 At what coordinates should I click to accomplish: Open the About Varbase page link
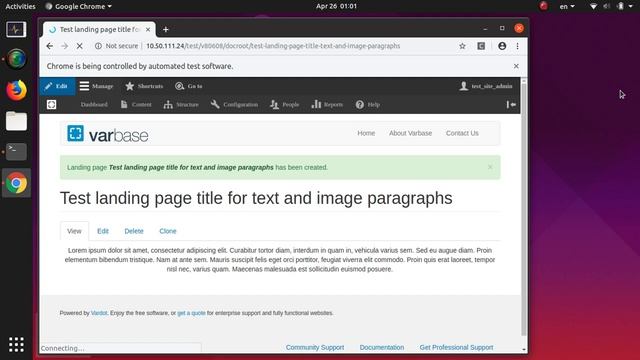point(410,133)
